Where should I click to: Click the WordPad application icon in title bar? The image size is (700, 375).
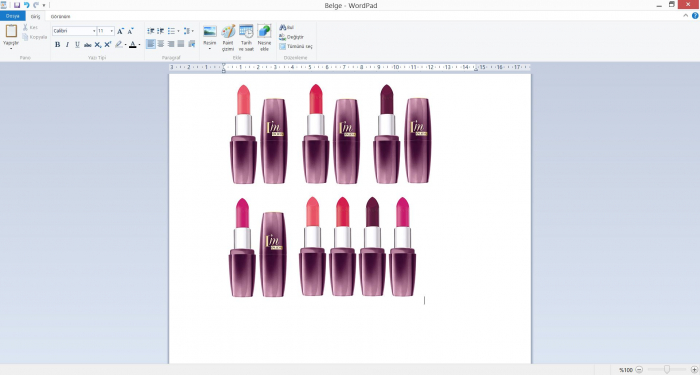tap(4, 5)
